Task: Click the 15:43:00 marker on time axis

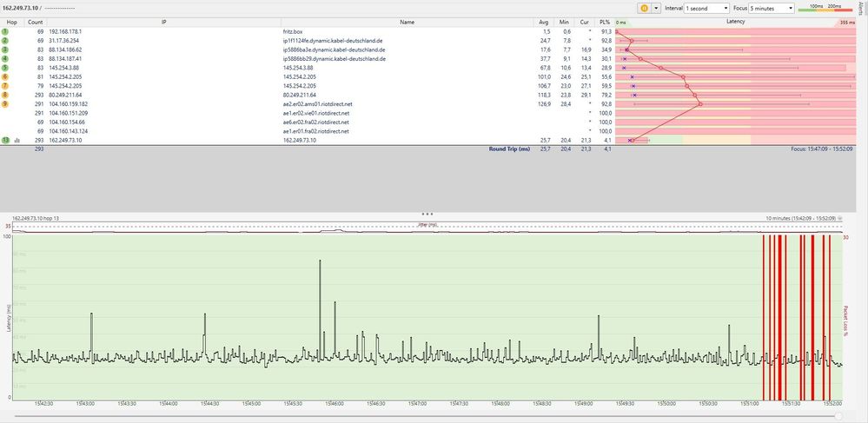Action: tap(87, 404)
